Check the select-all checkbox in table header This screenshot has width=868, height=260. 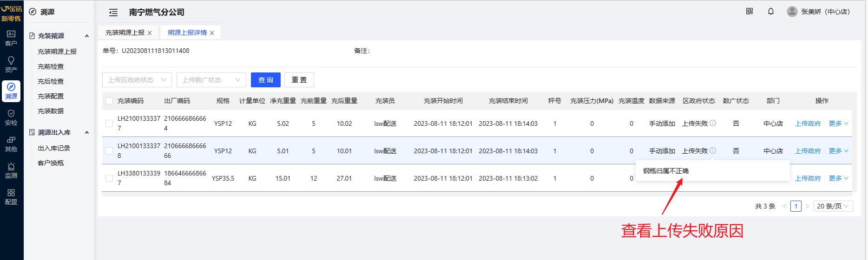click(x=109, y=101)
